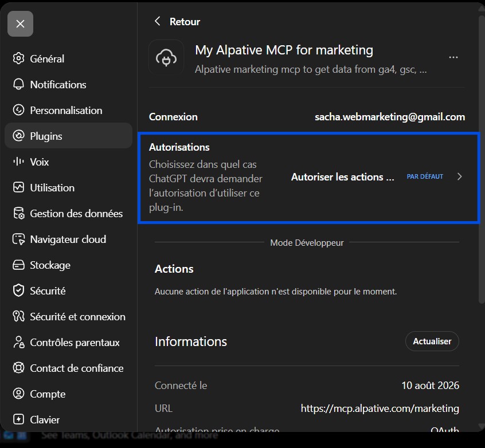Select Navigateur cloud in sidebar
This screenshot has width=485, height=448.
click(x=68, y=239)
